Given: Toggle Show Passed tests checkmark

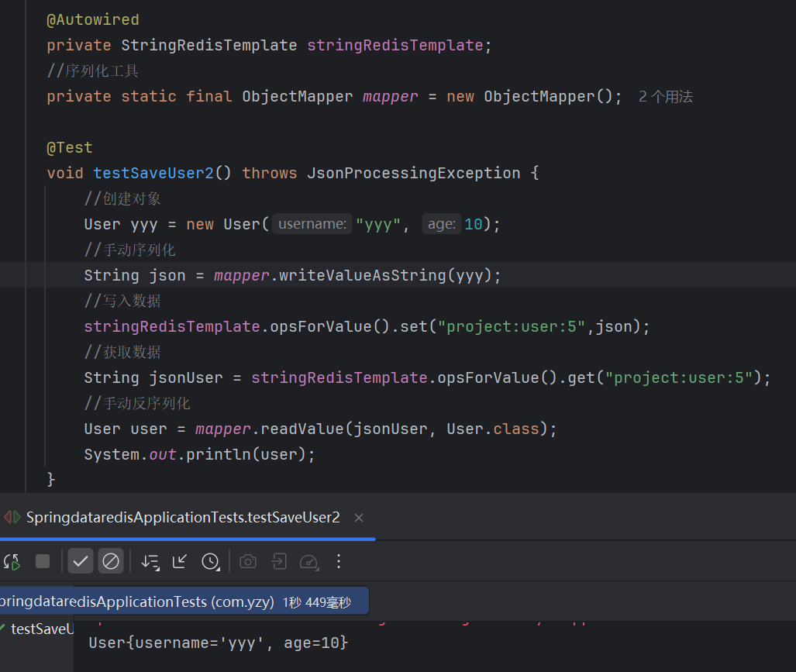Looking at the screenshot, I should (80, 561).
